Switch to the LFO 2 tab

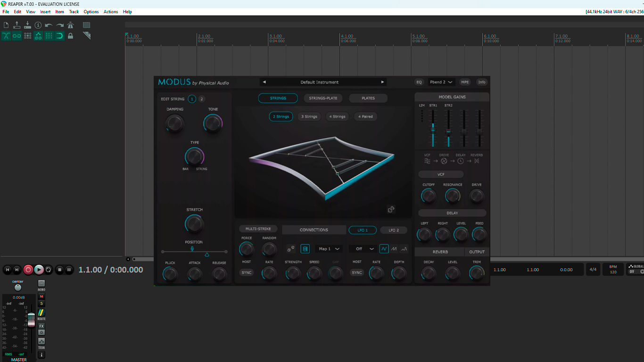(x=394, y=230)
